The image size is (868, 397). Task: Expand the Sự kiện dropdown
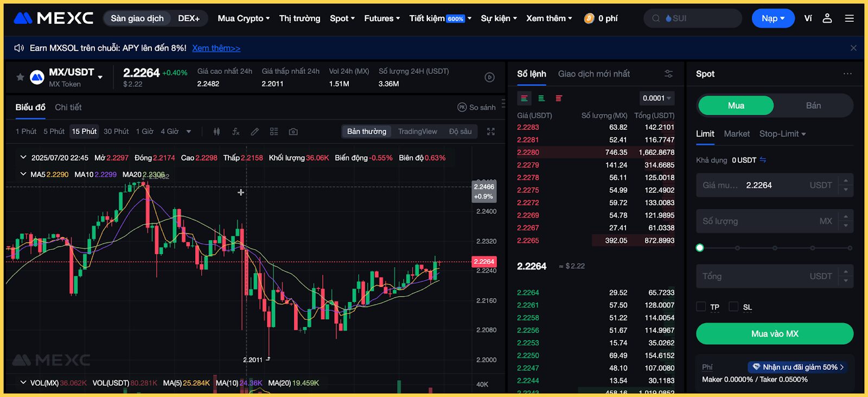tap(499, 18)
